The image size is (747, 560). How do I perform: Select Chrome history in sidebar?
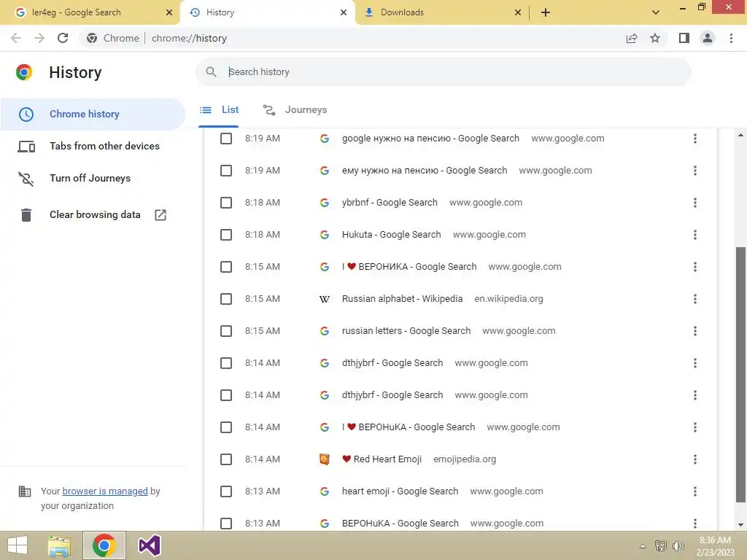point(93,114)
